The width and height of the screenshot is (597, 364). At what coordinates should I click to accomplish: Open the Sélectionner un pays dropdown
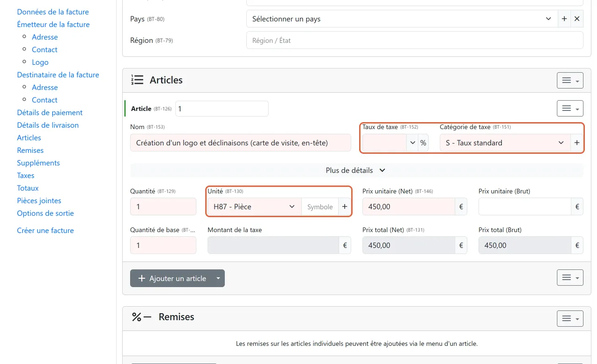(402, 19)
